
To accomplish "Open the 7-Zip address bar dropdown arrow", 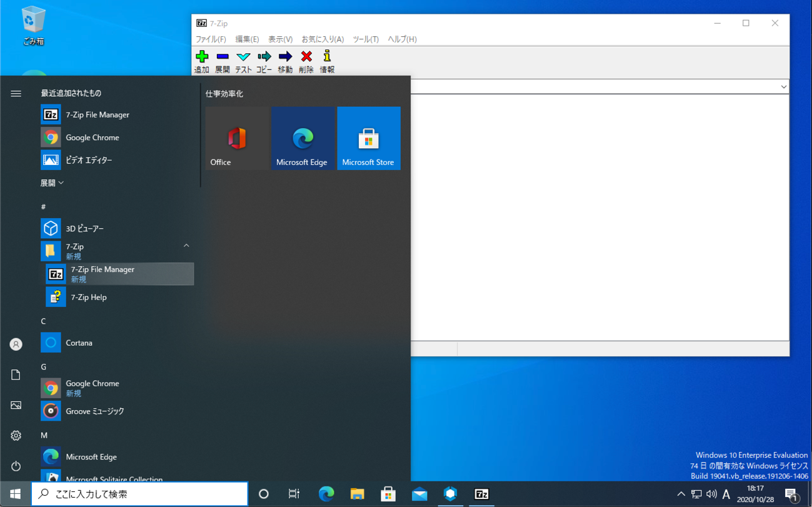I will click(x=783, y=87).
